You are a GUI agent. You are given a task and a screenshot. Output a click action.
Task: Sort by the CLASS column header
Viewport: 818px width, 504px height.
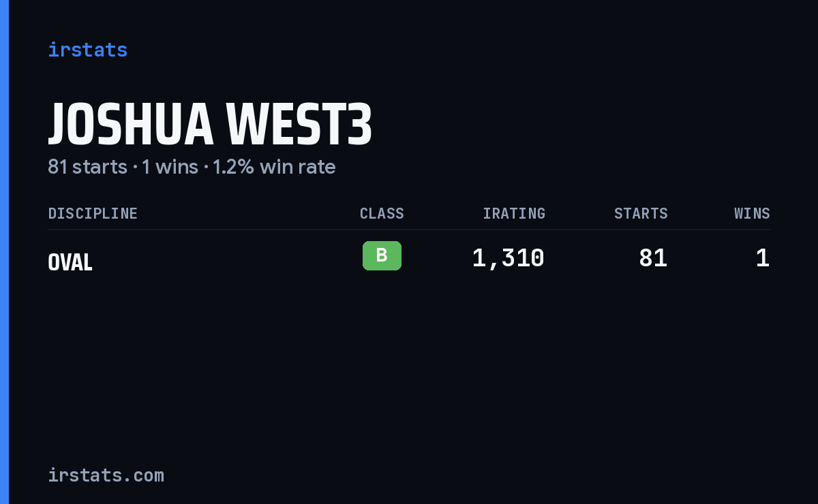click(x=382, y=213)
